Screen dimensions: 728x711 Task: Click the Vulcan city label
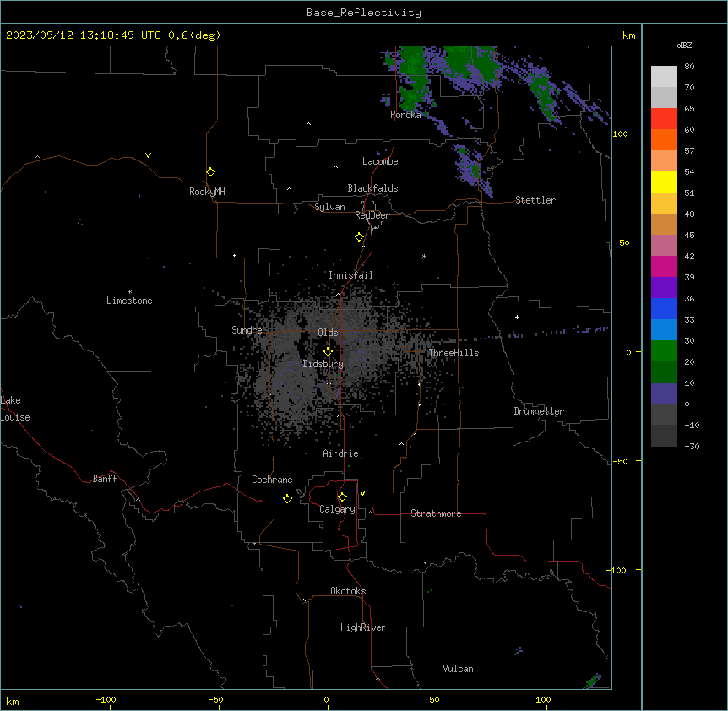[x=459, y=669]
